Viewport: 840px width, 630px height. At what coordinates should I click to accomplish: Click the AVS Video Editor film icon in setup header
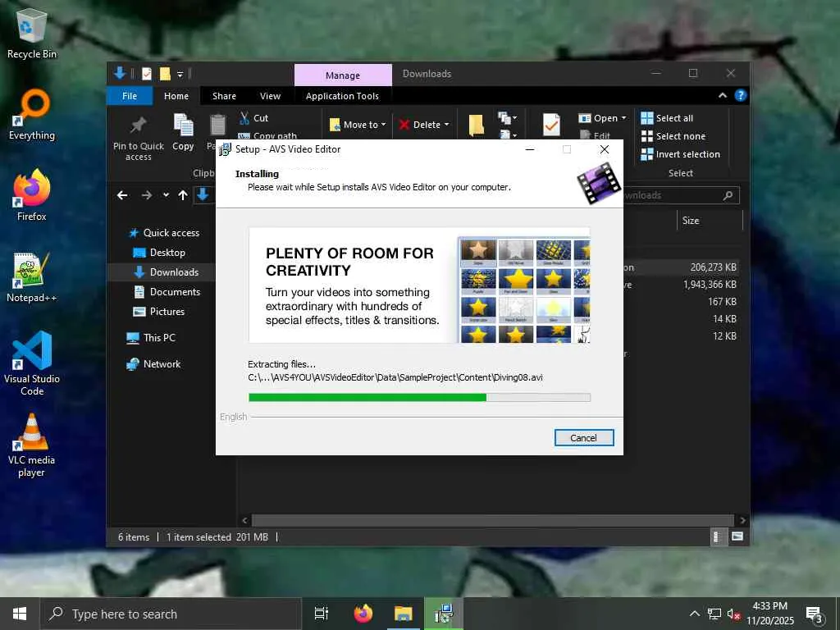click(598, 183)
